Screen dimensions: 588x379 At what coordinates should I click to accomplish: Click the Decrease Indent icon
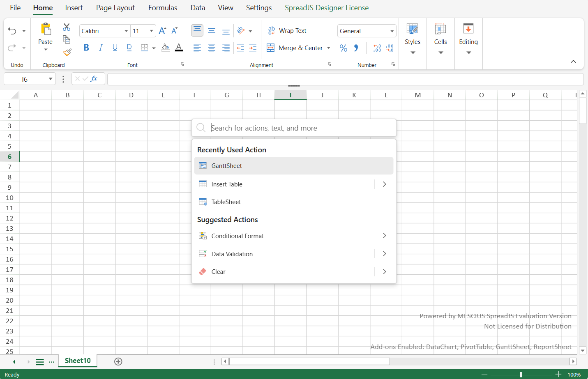tap(240, 48)
